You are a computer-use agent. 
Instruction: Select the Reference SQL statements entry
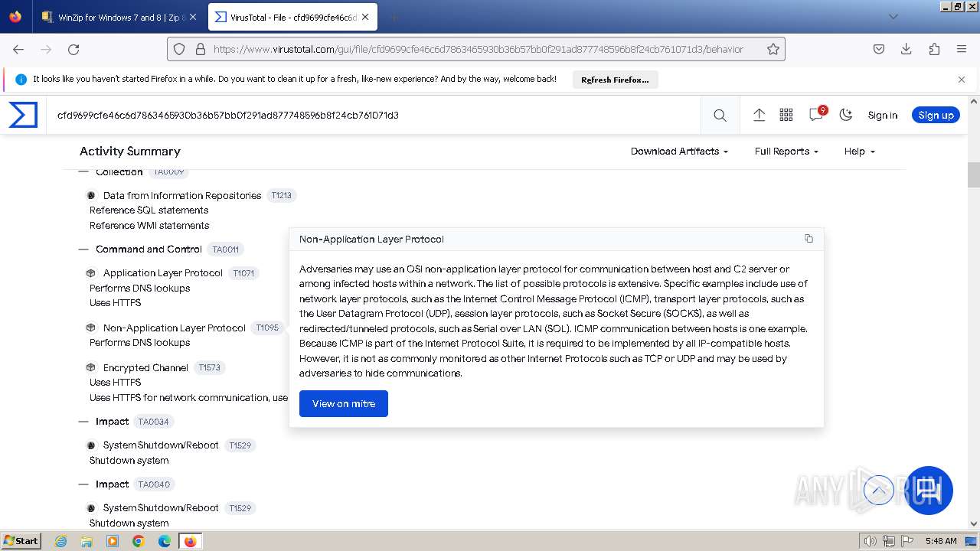click(149, 210)
